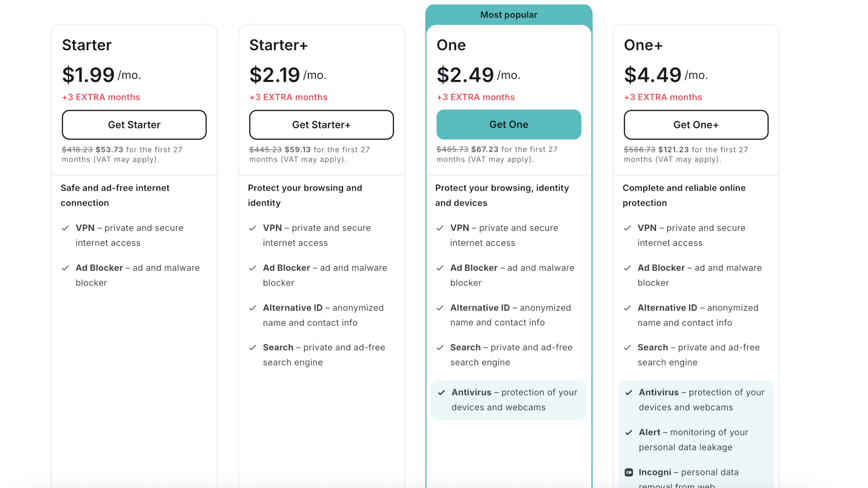
Task: Click the Starter plan title
Action: tap(87, 45)
